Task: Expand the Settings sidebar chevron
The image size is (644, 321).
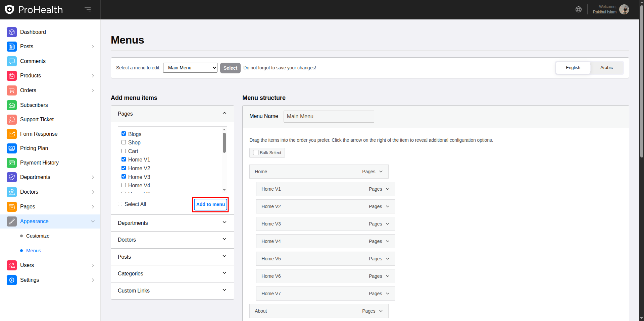Action: (93, 280)
